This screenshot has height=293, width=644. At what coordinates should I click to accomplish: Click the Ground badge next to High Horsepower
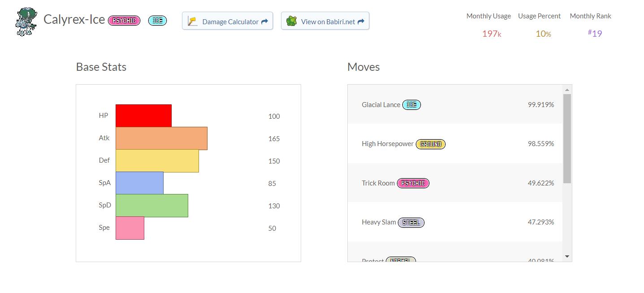[x=430, y=144]
